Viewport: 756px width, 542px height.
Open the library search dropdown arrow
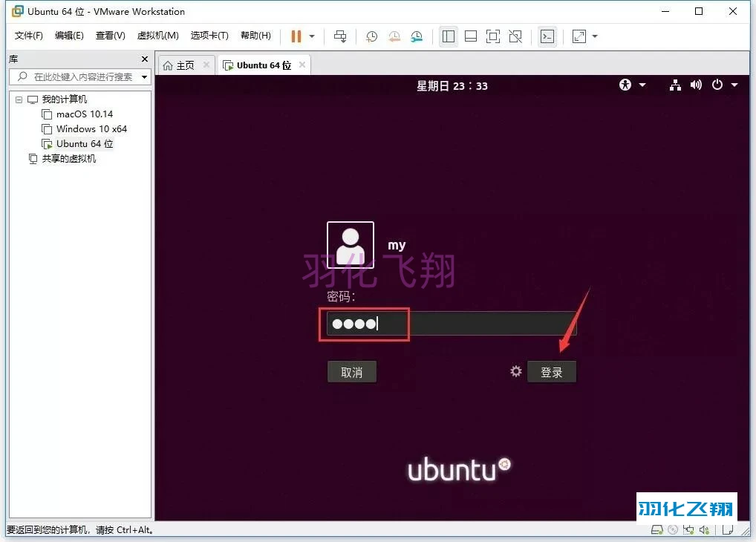(144, 77)
